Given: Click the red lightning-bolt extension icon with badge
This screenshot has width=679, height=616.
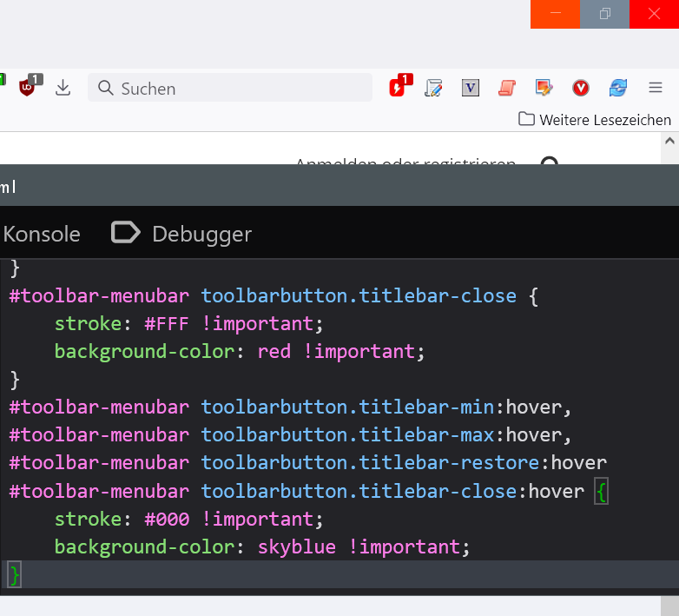Looking at the screenshot, I should point(399,87).
